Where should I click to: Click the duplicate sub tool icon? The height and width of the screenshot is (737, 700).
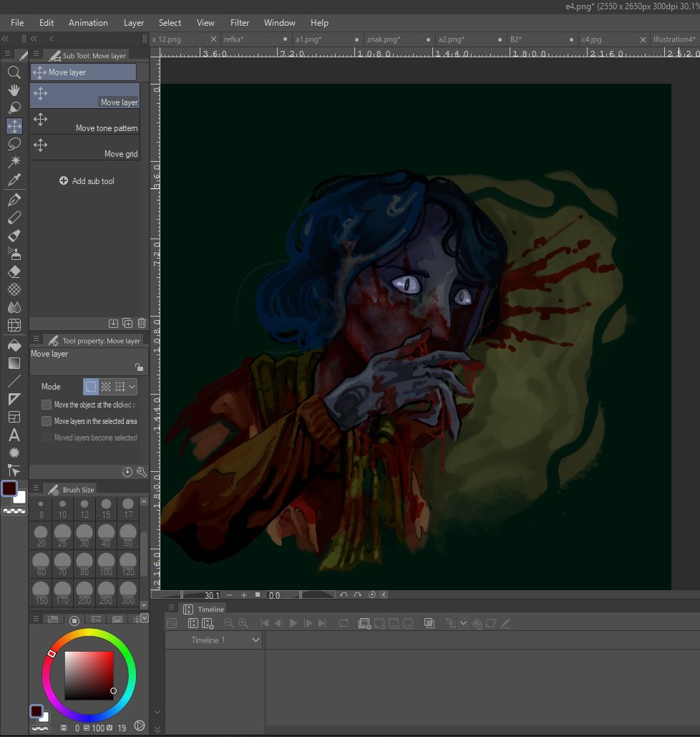[127, 323]
